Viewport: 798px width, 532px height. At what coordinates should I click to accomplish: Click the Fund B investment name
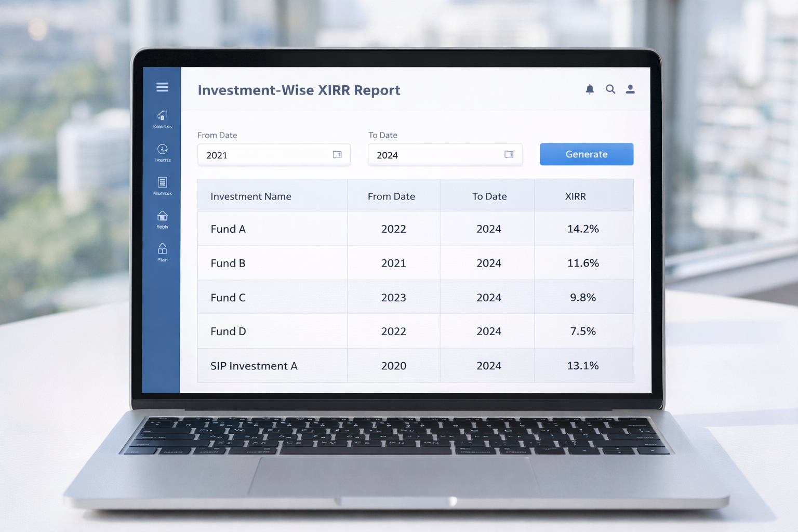228,263
